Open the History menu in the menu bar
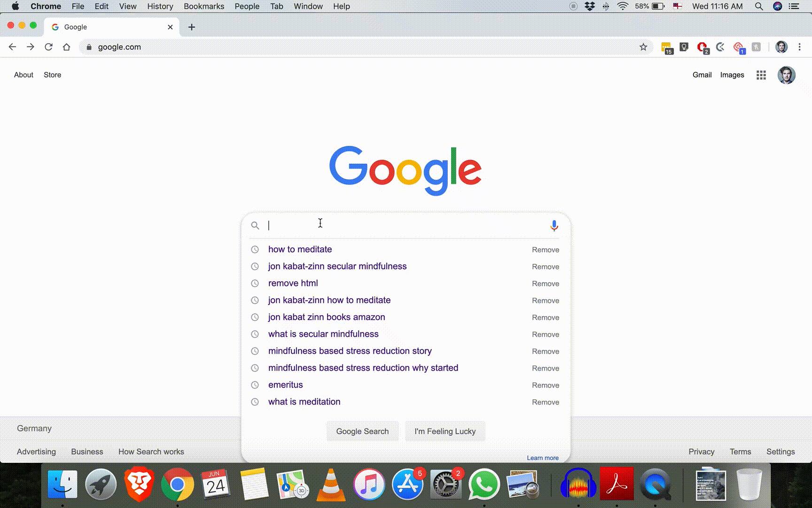The image size is (812, 508). pyautogui.click(x=160, y=7)
